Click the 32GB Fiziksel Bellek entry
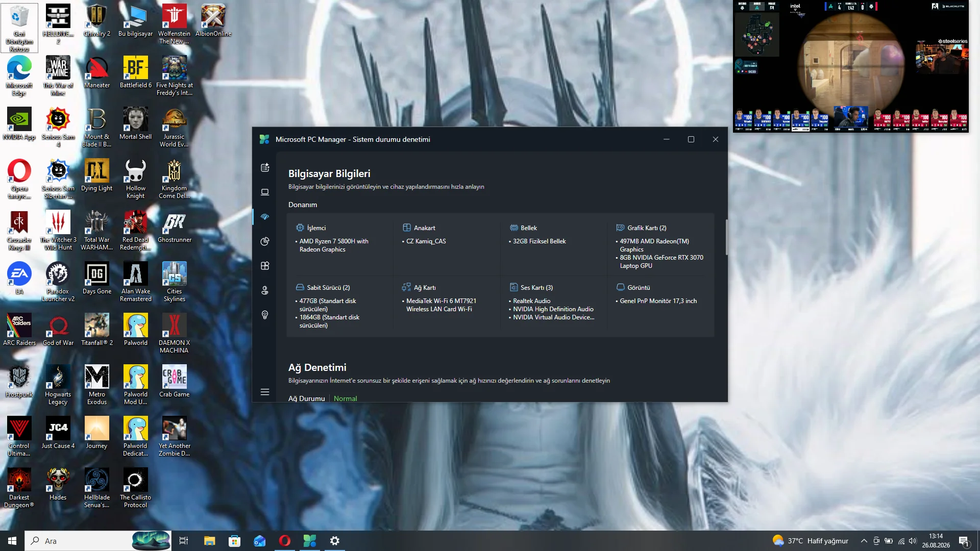This screenshot has width=980, height=551. 539,241
